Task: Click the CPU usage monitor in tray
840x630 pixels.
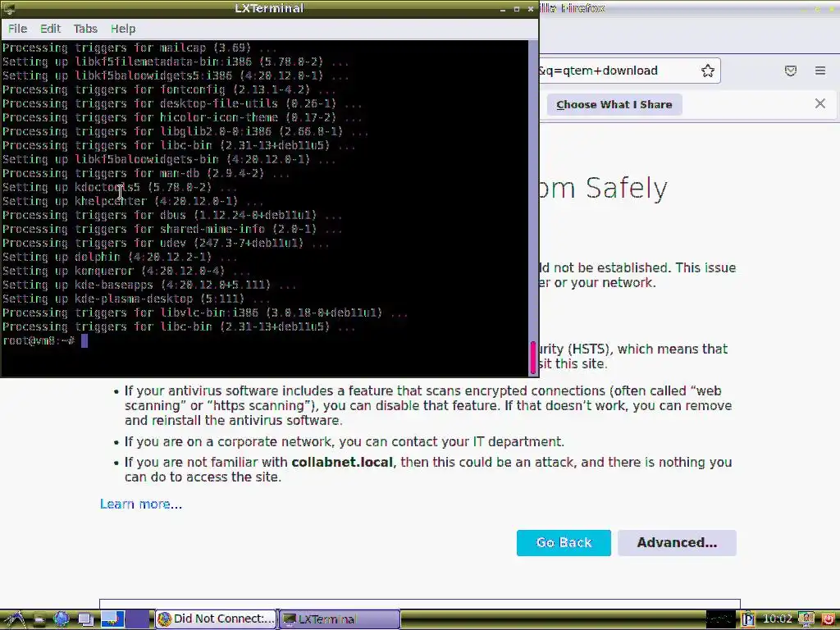Action: click(720, 619)
